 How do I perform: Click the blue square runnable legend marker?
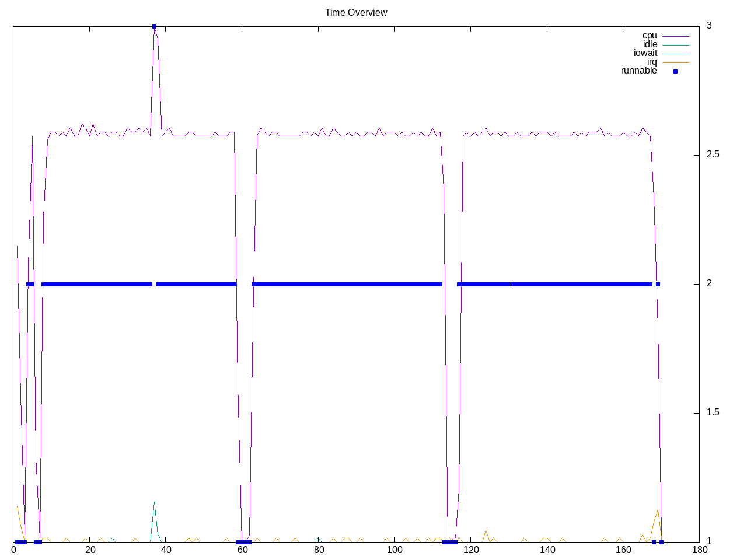pyautogui.click(x=675, y=71)
